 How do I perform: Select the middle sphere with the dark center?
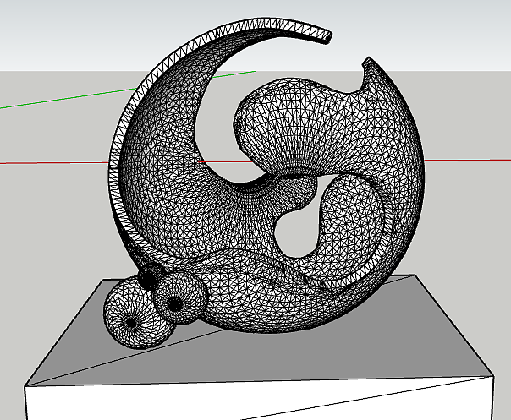[180, 298]
